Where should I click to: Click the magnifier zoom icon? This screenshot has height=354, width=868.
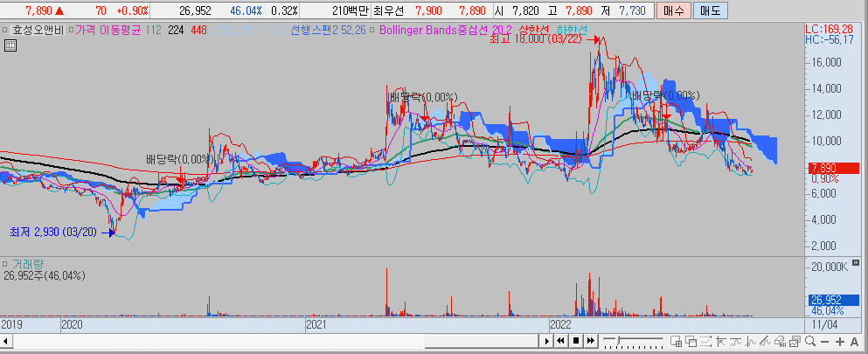coord(810,341)
